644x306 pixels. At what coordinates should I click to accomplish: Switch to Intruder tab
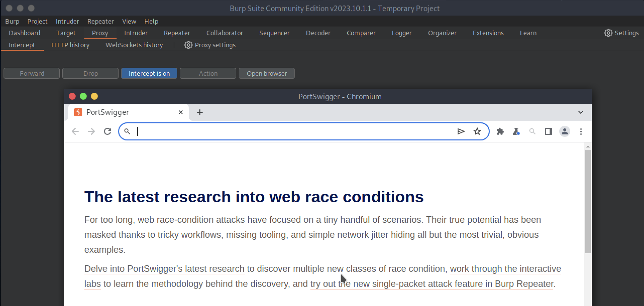point(136,33)
